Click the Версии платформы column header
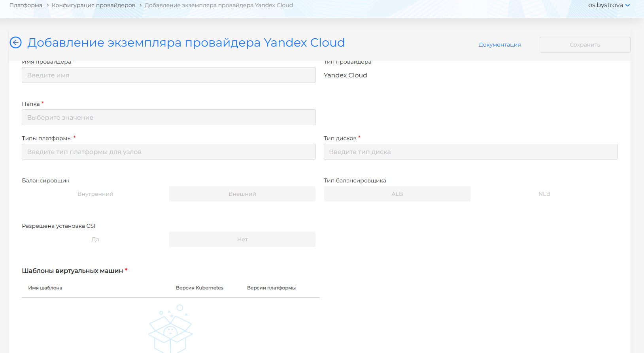This screenshot has height=353, width=644. [271, 288]
